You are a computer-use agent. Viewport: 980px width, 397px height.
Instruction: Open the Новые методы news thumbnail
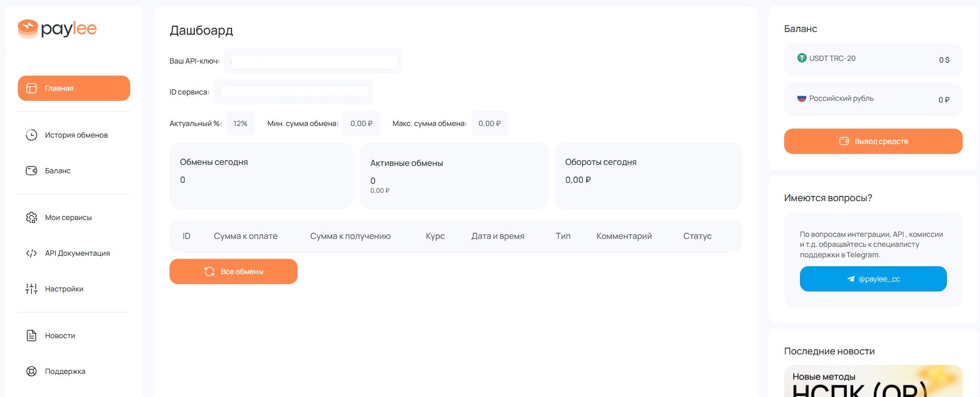873,382
